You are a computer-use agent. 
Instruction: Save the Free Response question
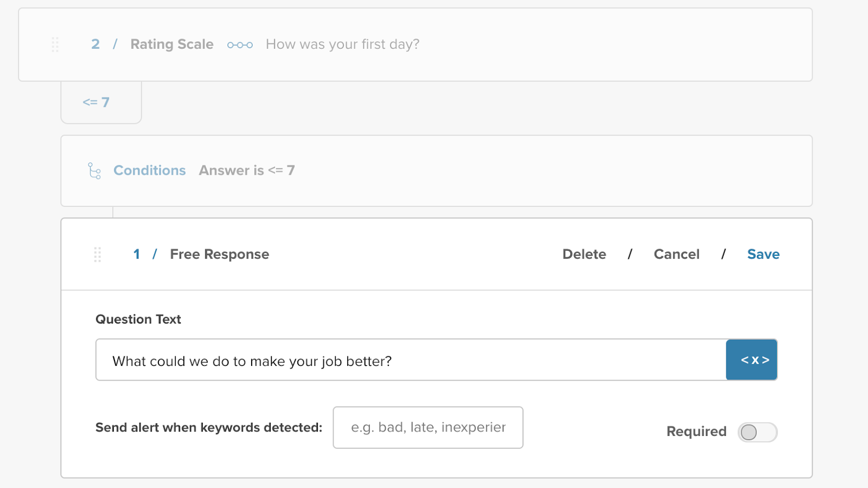(x=763, y=254)
